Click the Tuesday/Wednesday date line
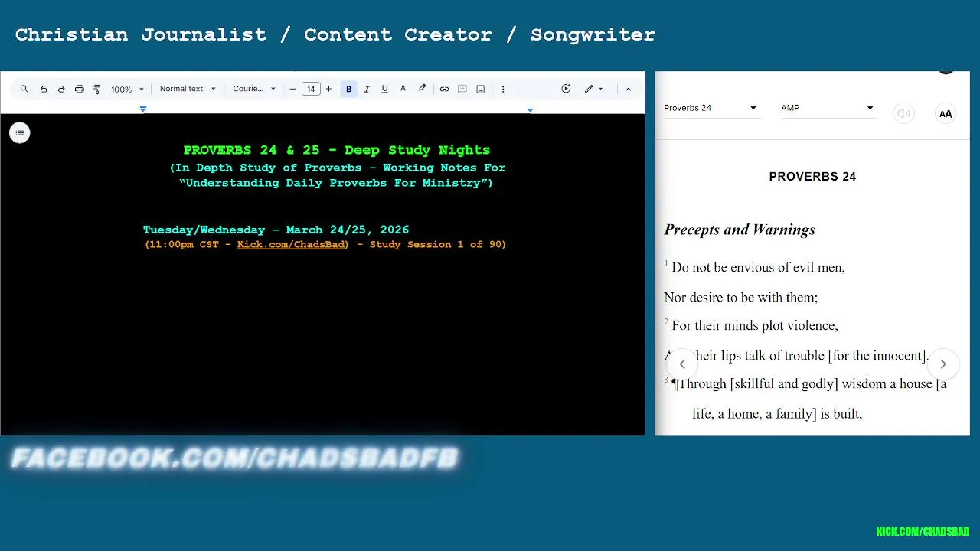 pos(276,230)
